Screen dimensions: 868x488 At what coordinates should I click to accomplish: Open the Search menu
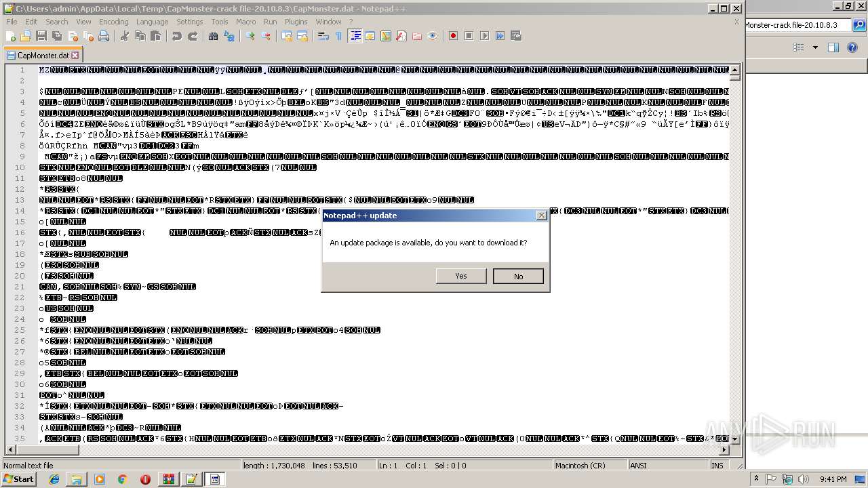57,22
